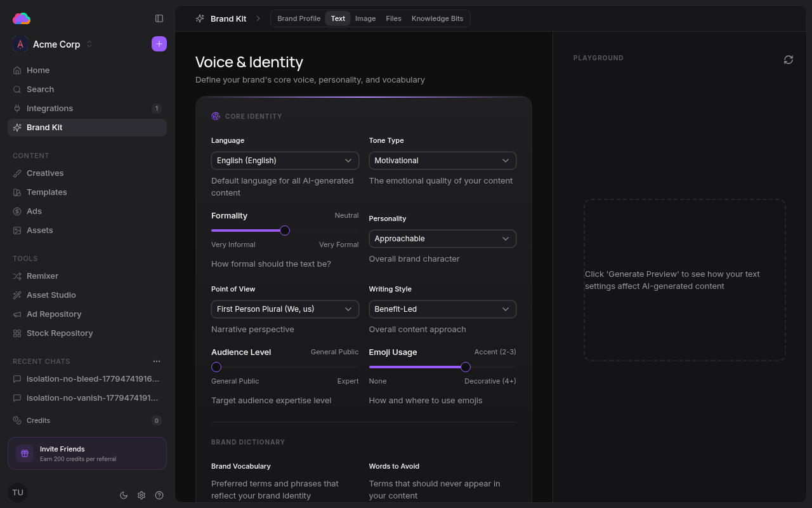Switch to the Knowledge Bits tab
812x508 pixels.
point(438,18)
